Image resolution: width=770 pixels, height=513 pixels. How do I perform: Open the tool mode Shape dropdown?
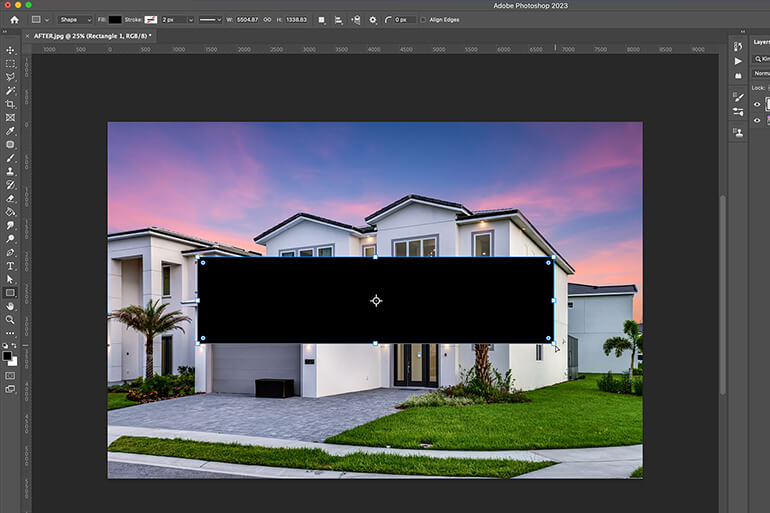75,20
